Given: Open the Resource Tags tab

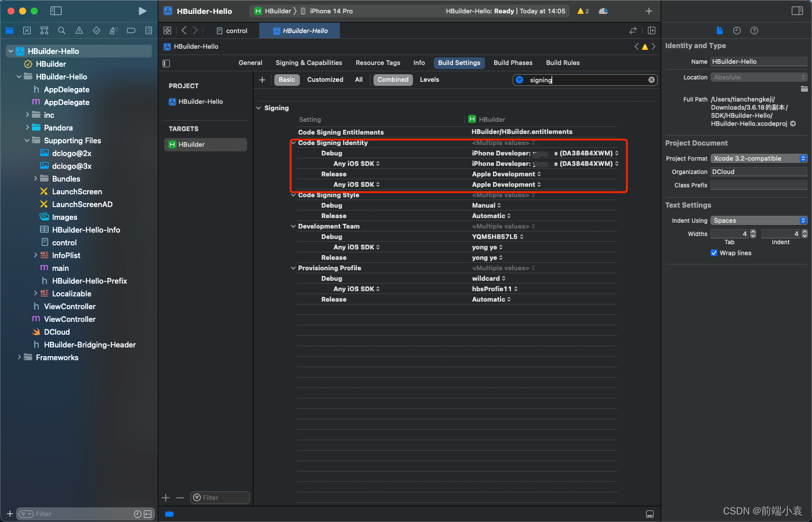Looking at the screenshot, I should (x=378, y=63).
